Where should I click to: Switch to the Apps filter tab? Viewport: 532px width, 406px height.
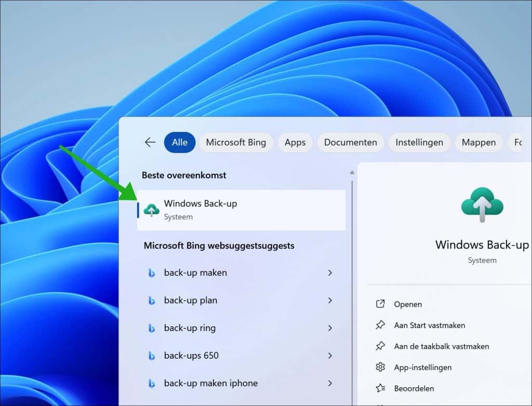pos(295,142)
